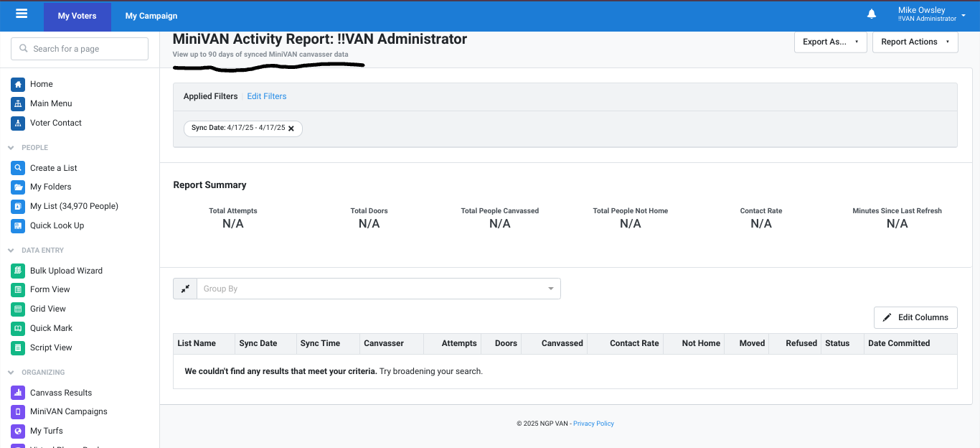
Task: Click the collapse arrows beside Group By
Action: pos(185,289)
